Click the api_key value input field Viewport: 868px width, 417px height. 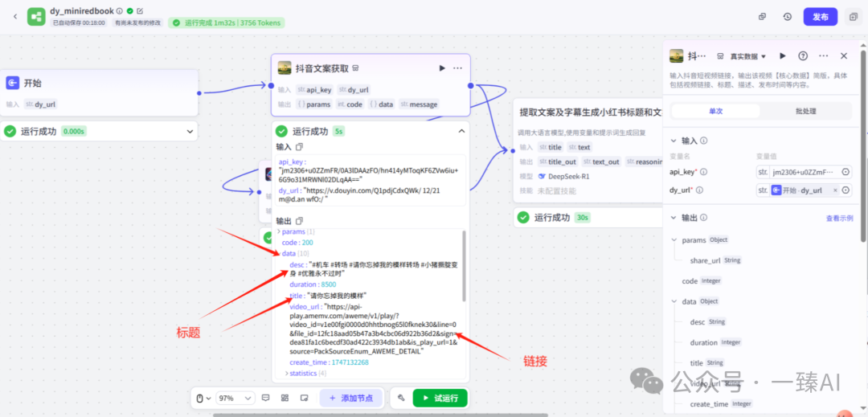coord(805,172)
